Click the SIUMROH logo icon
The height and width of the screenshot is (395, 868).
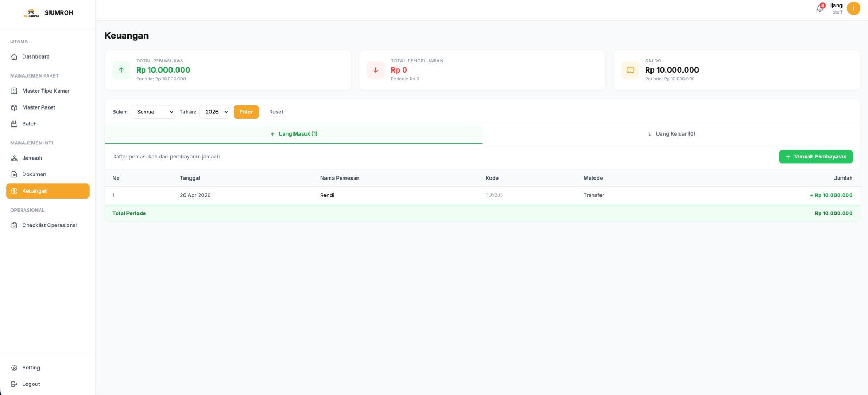(x=31, y=13)
